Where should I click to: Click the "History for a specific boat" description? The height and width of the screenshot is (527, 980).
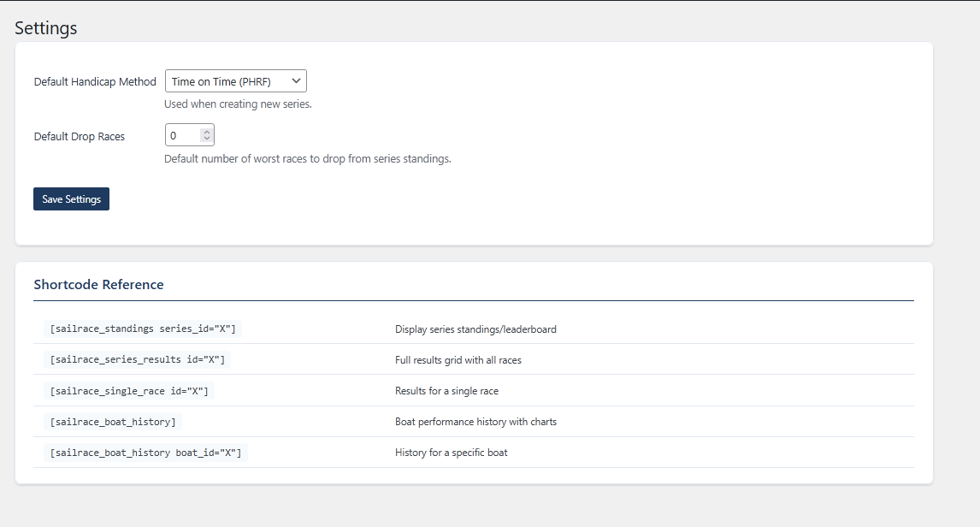pyautogui.click(x=451, y=453)
